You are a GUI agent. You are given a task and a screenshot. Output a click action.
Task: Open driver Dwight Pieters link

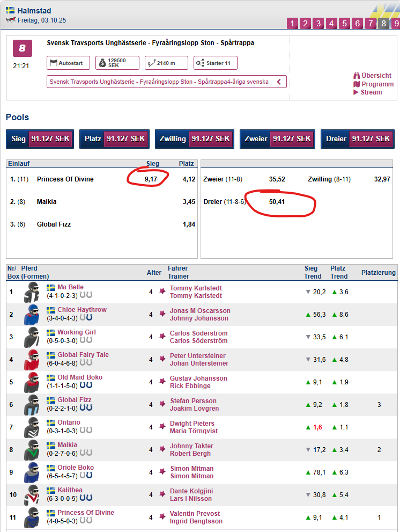[x=192, y=424]
